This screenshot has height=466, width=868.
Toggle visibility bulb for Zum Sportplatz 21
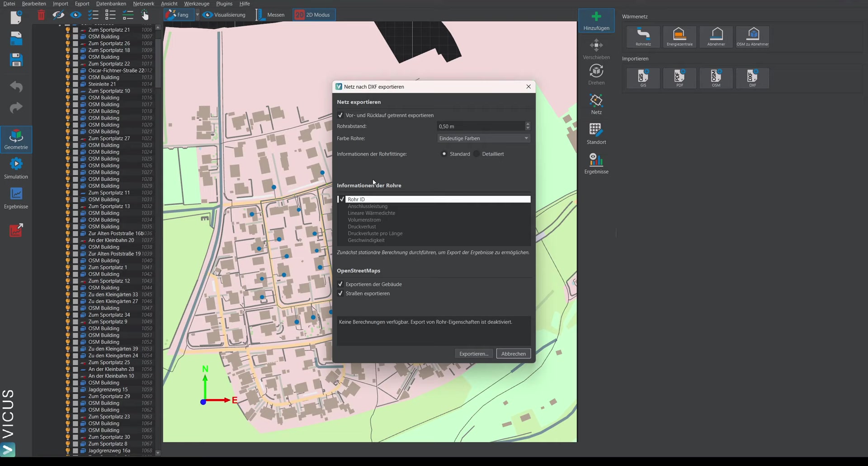(68, 30)
